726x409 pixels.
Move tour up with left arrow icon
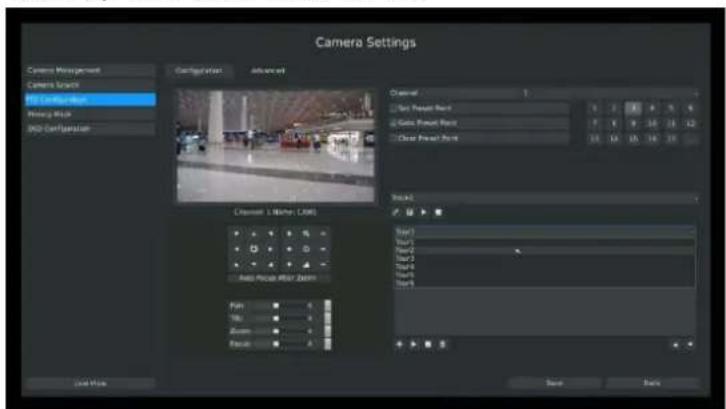click(x=676, y=345)
